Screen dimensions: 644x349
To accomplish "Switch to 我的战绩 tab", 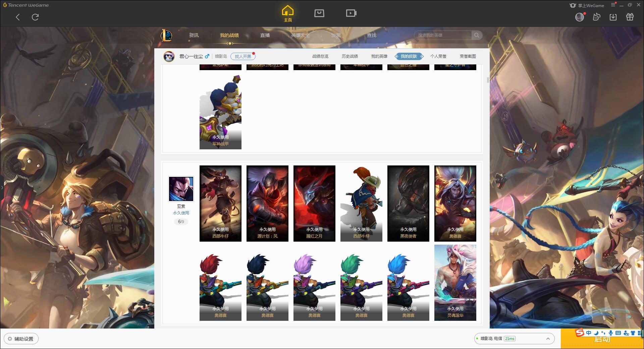I will 229,35.
